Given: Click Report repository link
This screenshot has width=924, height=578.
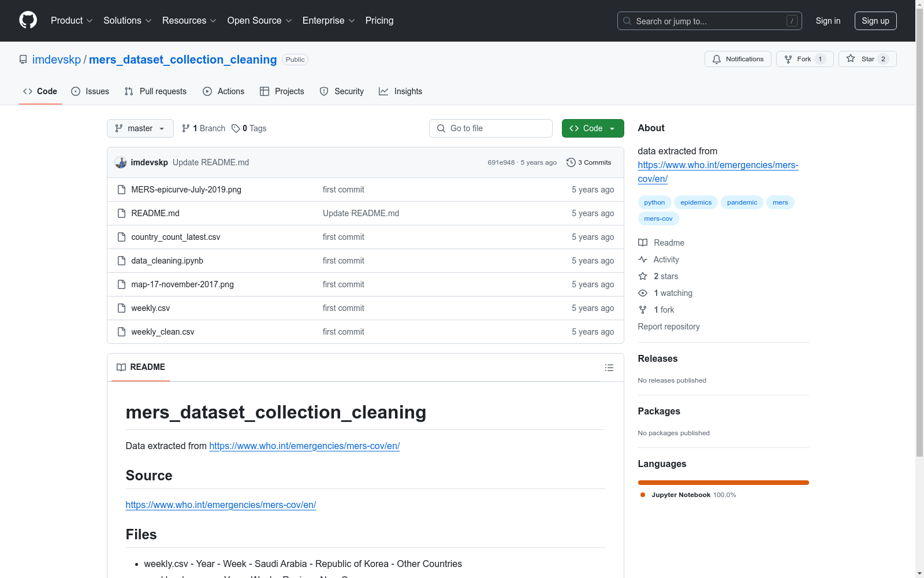Looking at the screenshot, I should click(x=669, y=327).
